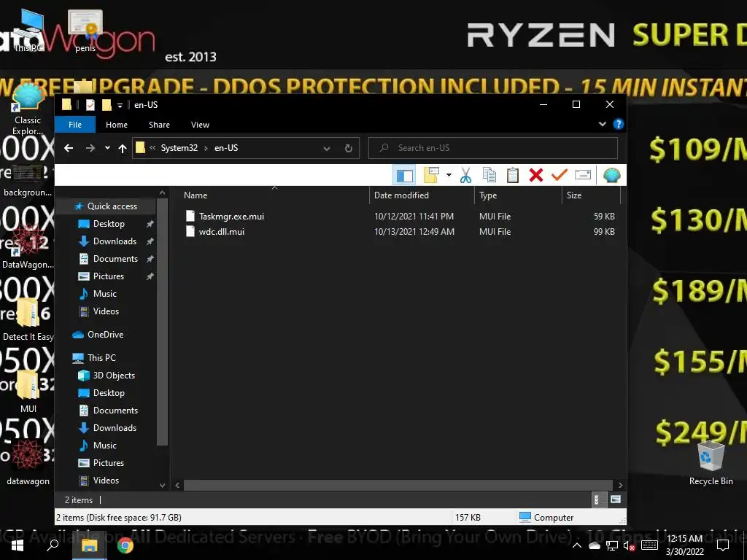The image size is (747, 560).
Task: Open the File menu tab
Action: point(75,125)
